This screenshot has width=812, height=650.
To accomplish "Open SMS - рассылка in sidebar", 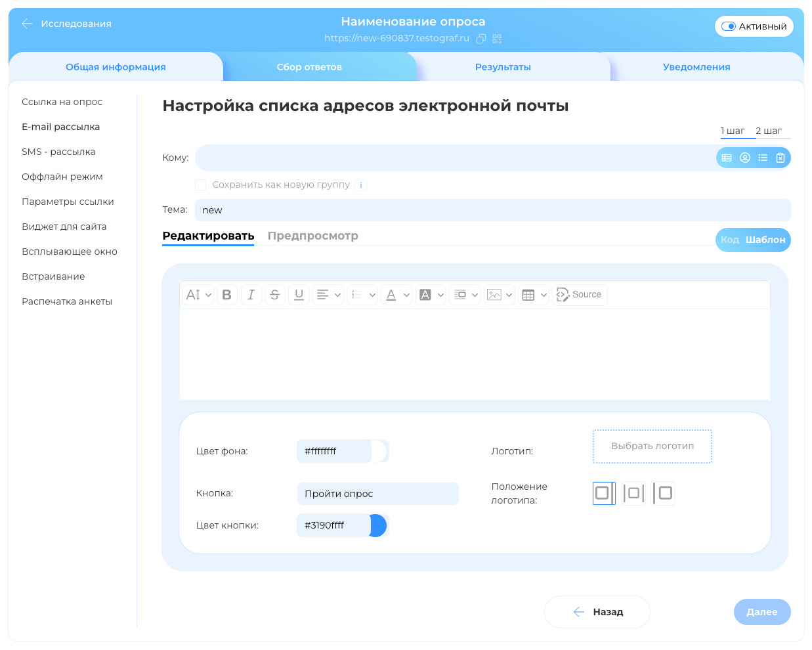I will (58, 152).
